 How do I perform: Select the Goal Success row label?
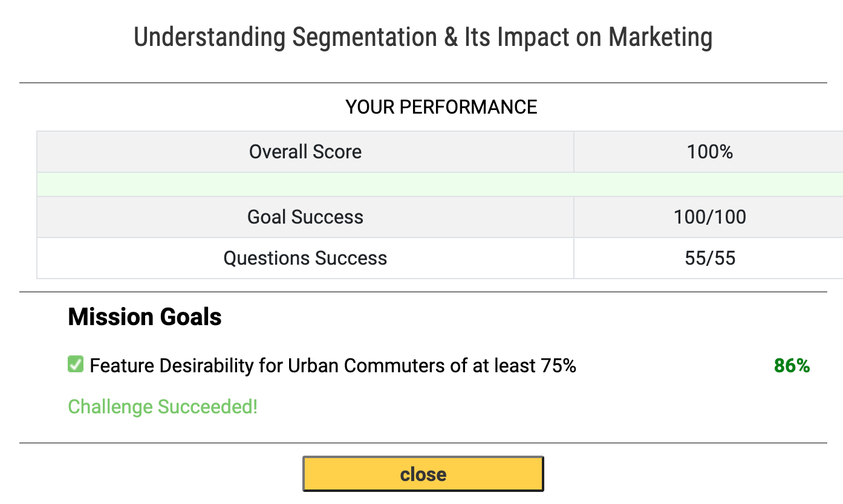tap(305, 217)
